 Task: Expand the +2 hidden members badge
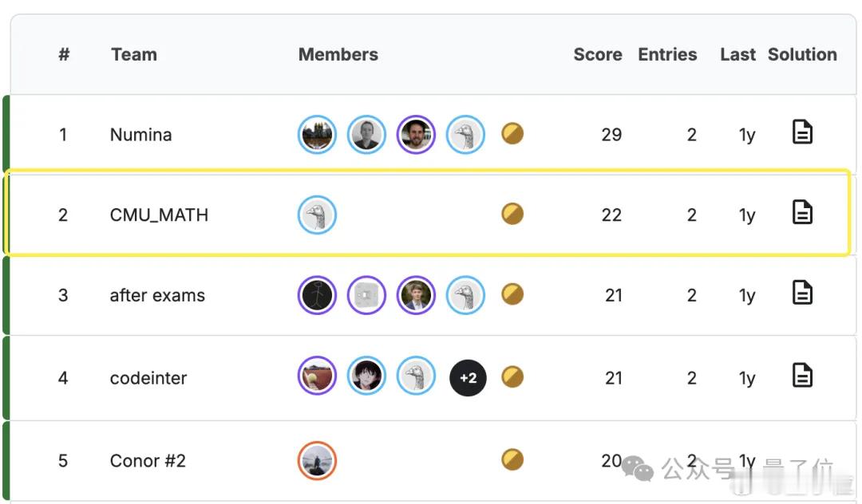point(468,378)
